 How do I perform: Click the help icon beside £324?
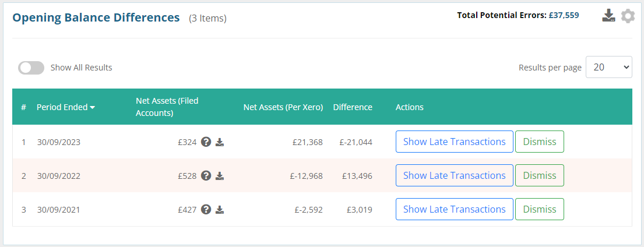[206, 142]
